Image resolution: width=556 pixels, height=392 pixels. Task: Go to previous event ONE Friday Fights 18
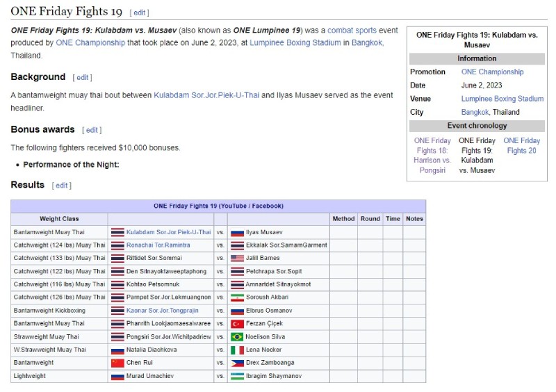click(x=432, y=156)
